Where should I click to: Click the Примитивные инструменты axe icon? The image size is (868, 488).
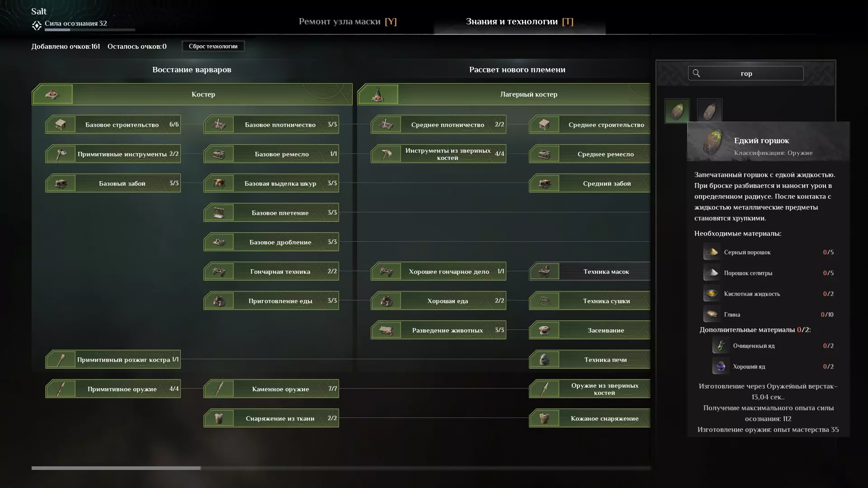click(x=61, y=154)
